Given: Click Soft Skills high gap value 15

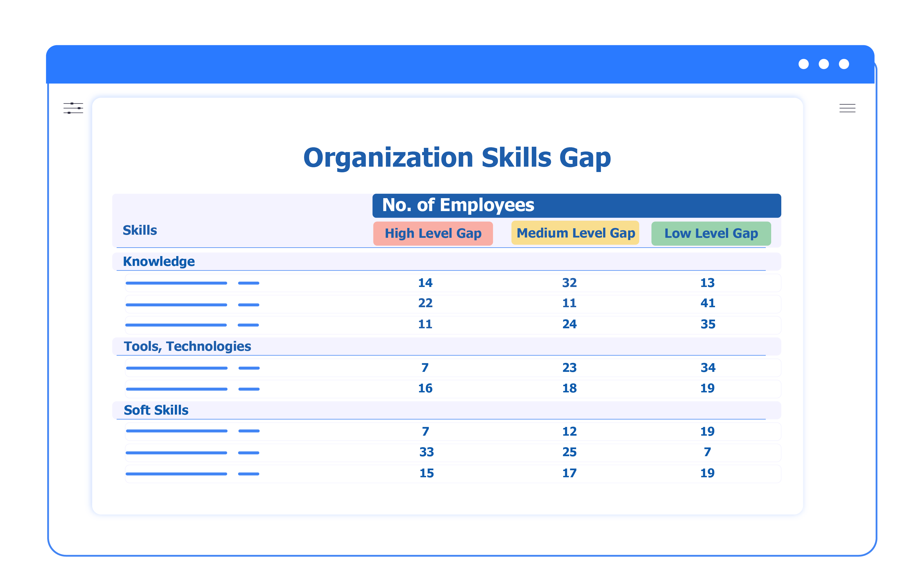Looking at the screenshot, I should point(426,473).
